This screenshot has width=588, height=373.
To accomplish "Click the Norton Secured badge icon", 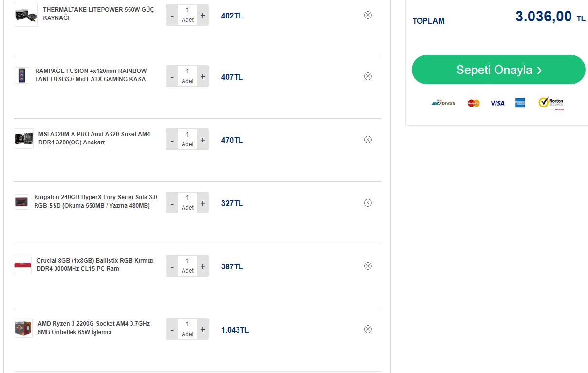I will 551,103.
